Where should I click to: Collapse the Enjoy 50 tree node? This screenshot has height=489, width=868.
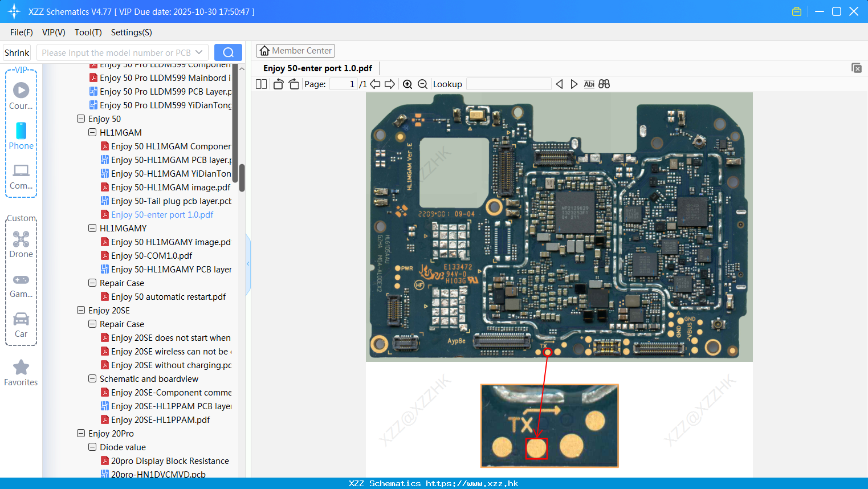coord(81,119)
